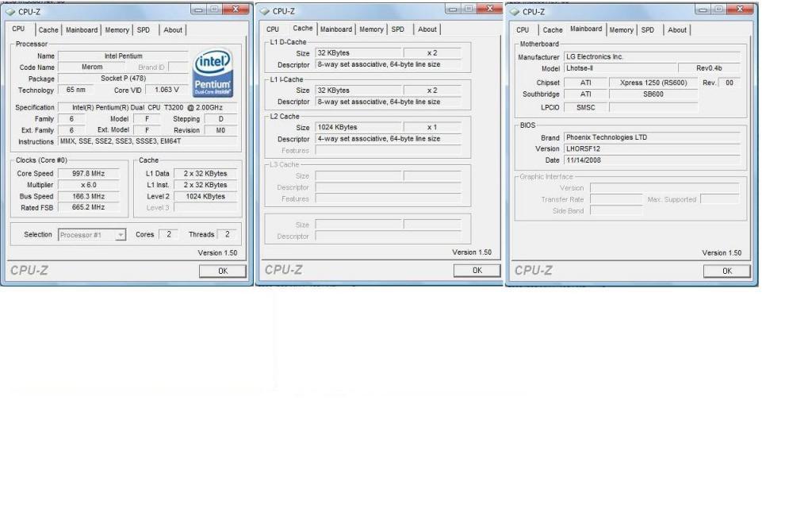This screenshot has height=508, width=812.
Task: Click the Stepping value D
Action: point(220,119)
